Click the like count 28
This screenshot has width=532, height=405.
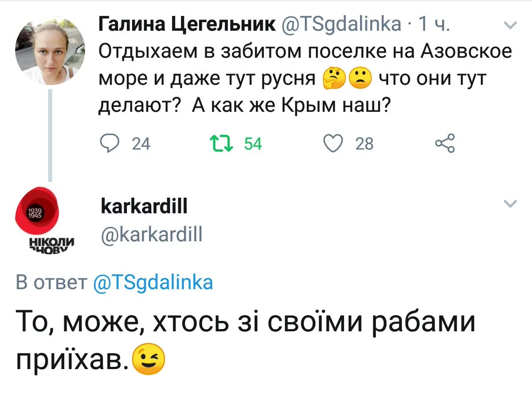364,144
